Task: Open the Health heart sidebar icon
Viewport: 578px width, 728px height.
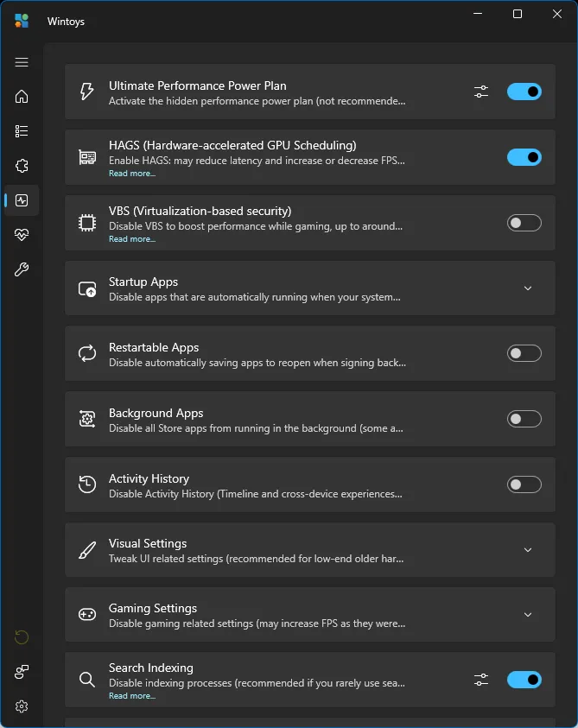Action: coord(22,235)
